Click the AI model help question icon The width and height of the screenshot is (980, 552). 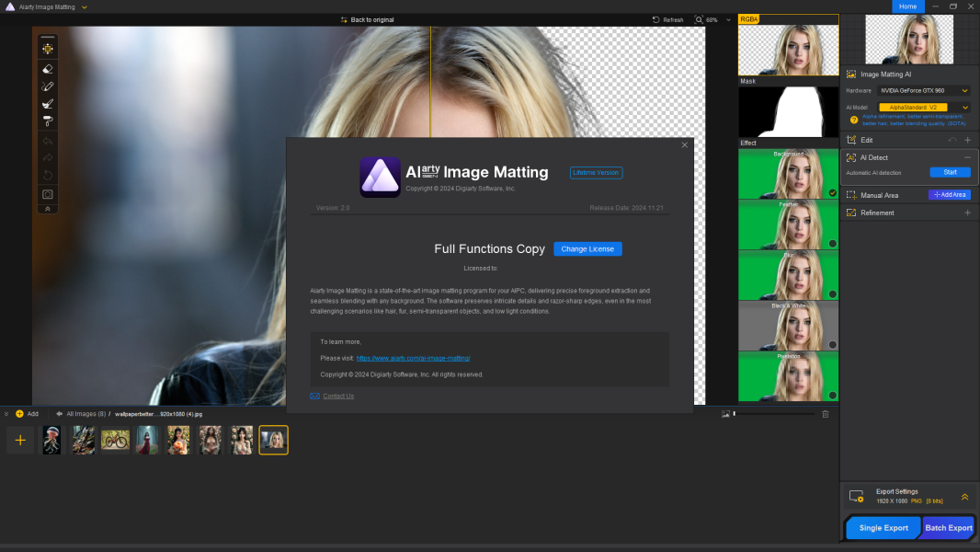click(854, 120)
